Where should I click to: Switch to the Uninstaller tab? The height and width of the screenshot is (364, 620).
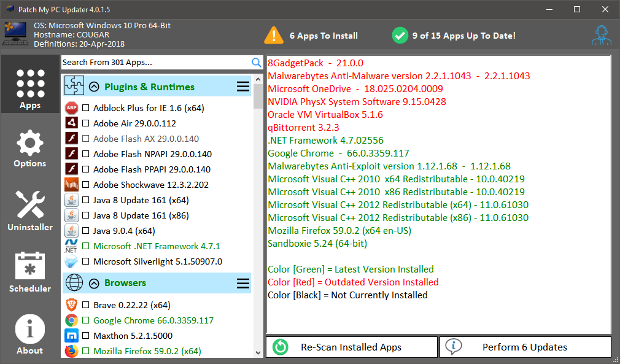30,211
